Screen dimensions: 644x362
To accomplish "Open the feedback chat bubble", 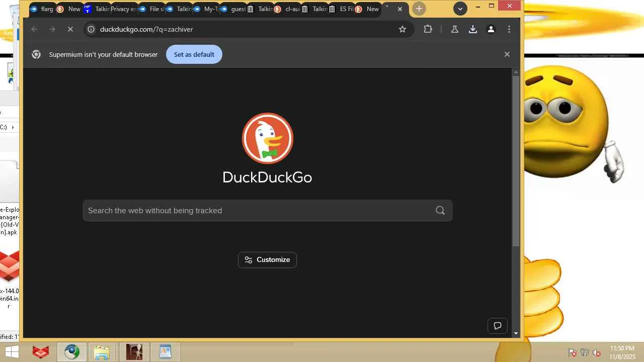I will (x=498, y=326).
